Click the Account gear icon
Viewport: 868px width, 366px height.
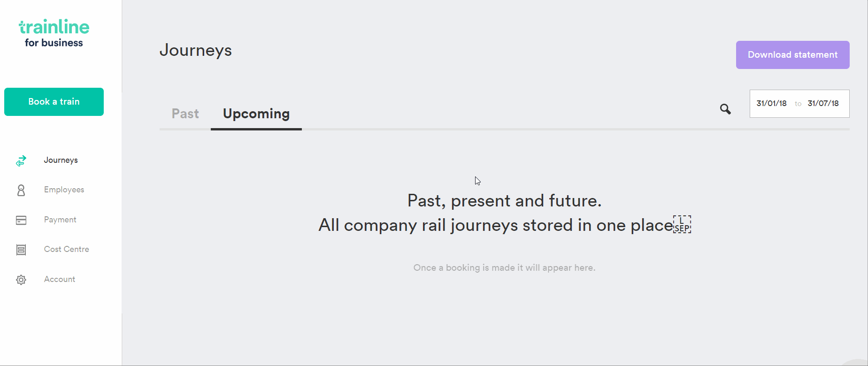point(21,280)
